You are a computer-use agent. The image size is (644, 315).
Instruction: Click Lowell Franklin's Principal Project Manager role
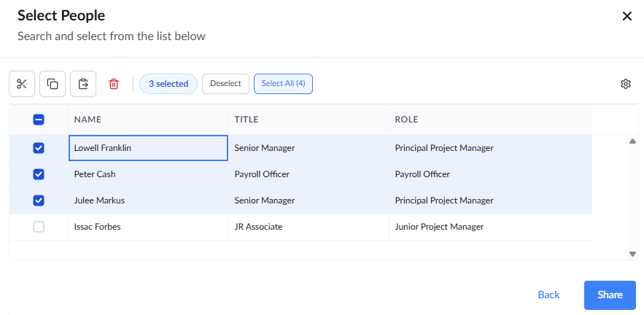point(490,148)
